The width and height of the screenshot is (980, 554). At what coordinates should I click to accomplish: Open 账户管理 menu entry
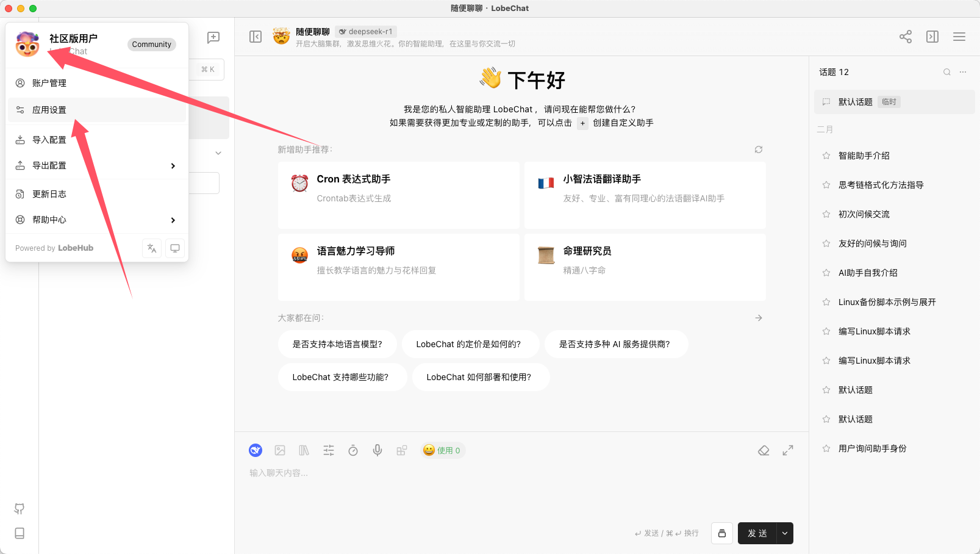(97, 83)
